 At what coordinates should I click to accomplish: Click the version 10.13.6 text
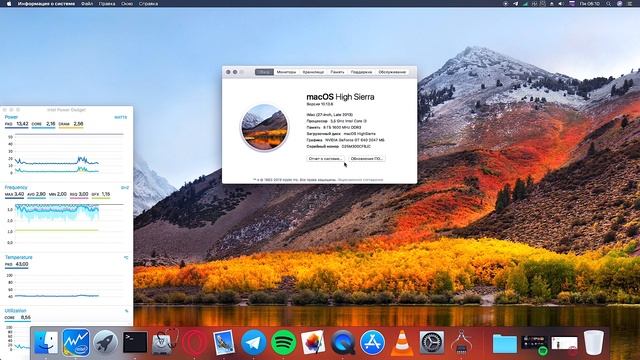[x=320, y=104]
